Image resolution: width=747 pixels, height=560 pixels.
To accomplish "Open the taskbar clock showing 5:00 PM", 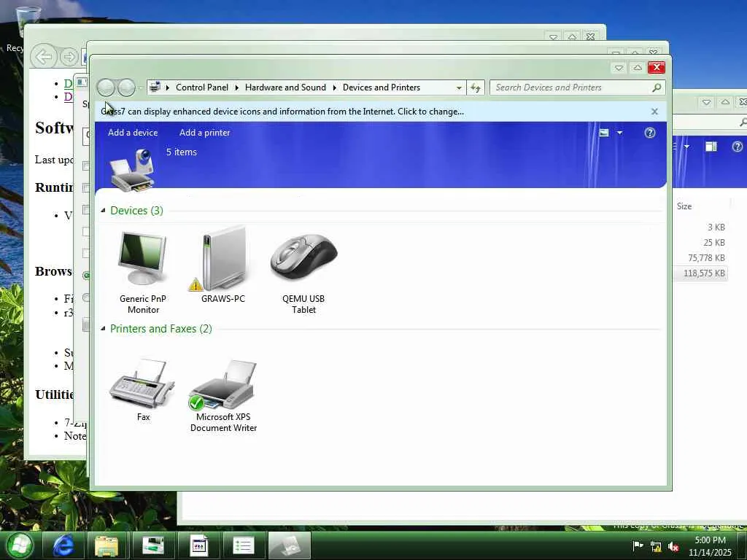I will (710, 546).
